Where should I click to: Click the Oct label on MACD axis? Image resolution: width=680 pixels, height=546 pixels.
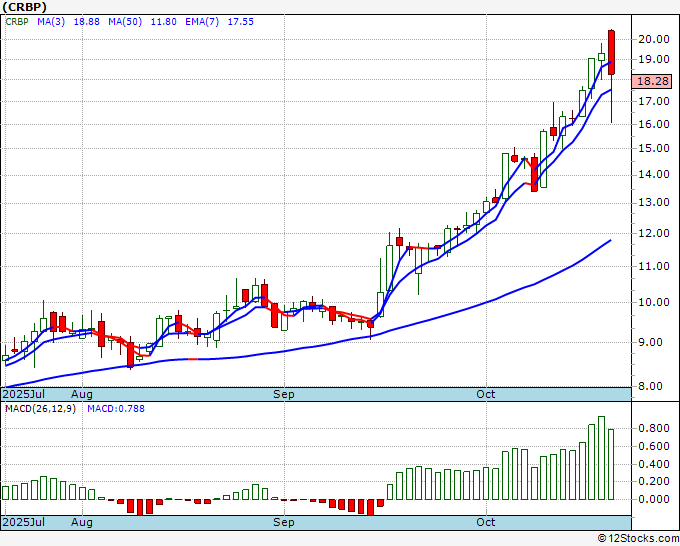(486, 522)
